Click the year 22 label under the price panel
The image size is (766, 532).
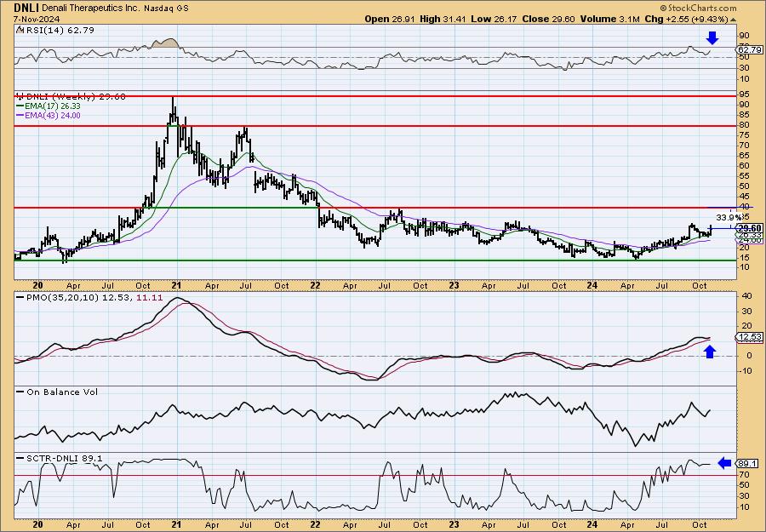[316, 285]
